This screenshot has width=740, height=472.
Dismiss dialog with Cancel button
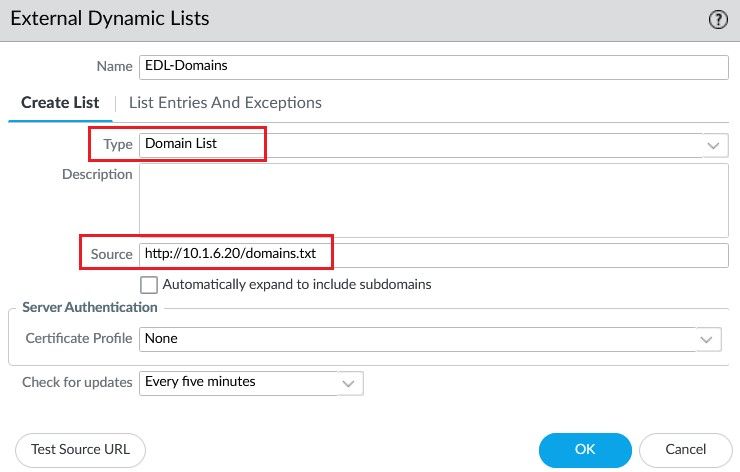[x=685, y=450]
